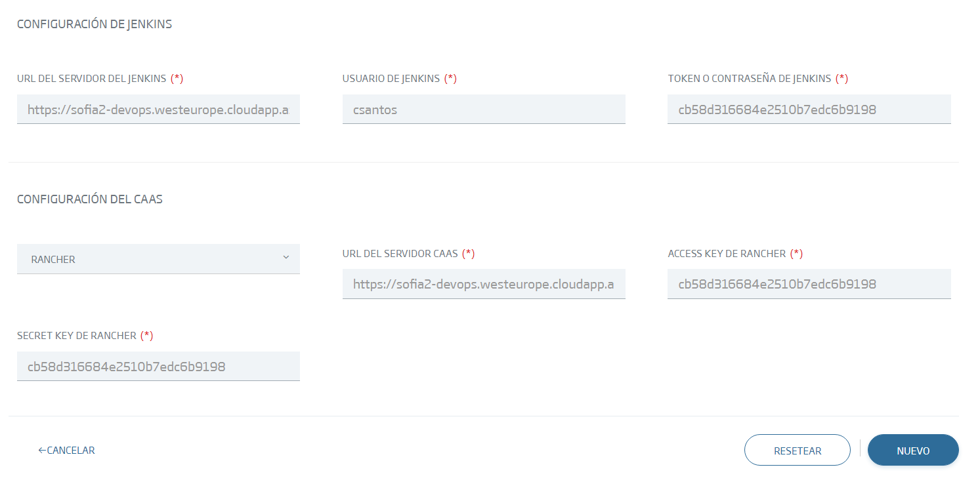Click the chevron arrow in the RANCHER selector

286,257
